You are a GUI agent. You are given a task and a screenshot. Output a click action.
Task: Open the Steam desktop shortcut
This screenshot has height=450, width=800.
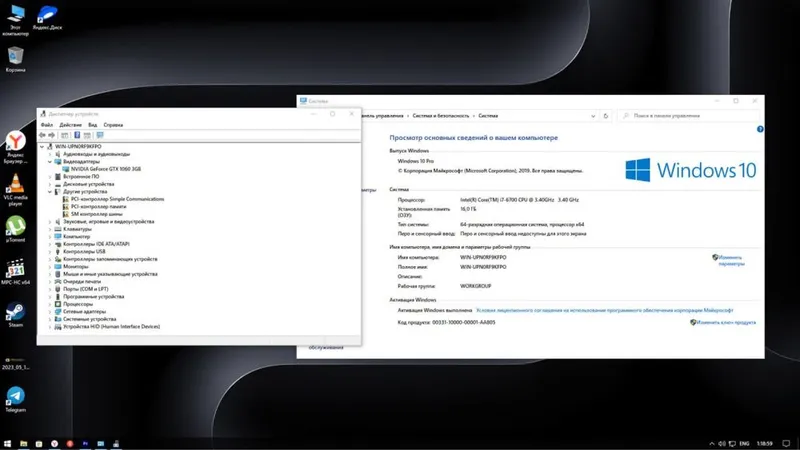click(15, 315)
